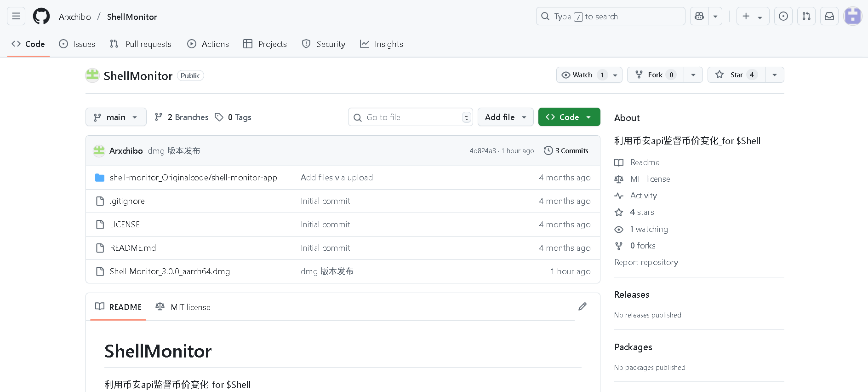The height and width of the screenshot is (392, 868).
Task: Open commit author Arxchibo link
Action: pos(126,151)
